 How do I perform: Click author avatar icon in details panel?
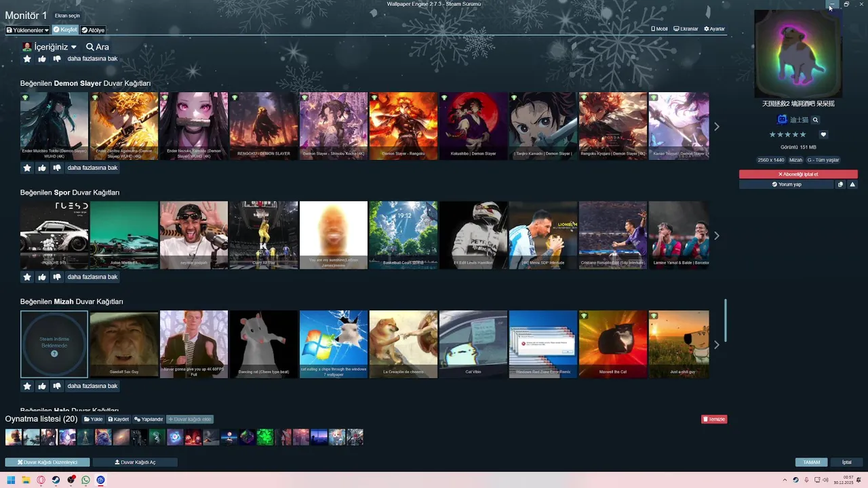click(782, 119)
